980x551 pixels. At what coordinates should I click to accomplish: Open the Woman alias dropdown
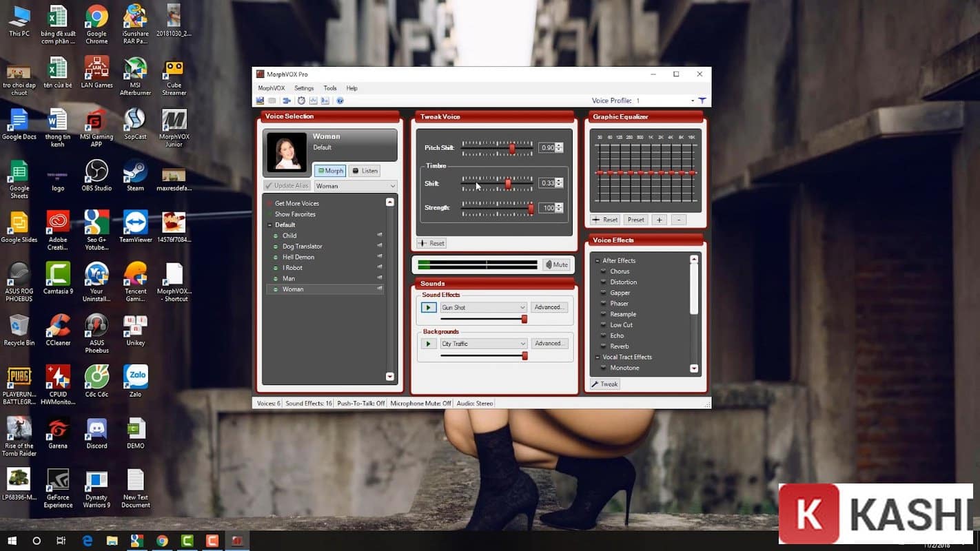click(x=356, y=186)
